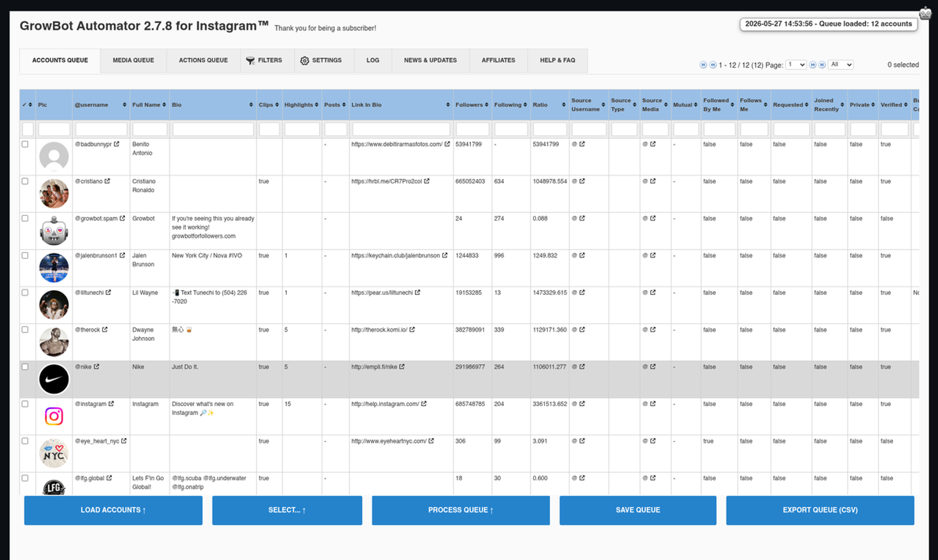938x560 pixels.
Task: Switch to the Media Queue tab
Action: 133,60
